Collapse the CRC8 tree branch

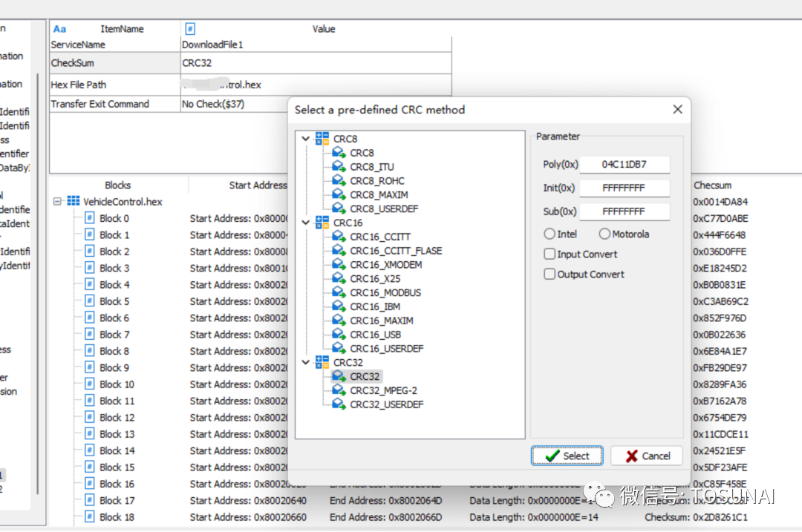click(305, 138)
